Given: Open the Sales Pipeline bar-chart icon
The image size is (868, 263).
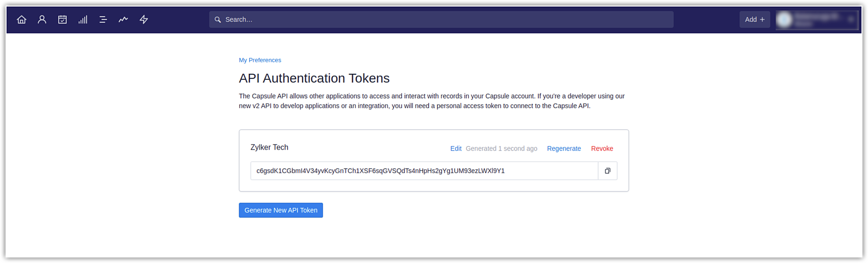Looking at the screenshot, I should pos(83,20).
